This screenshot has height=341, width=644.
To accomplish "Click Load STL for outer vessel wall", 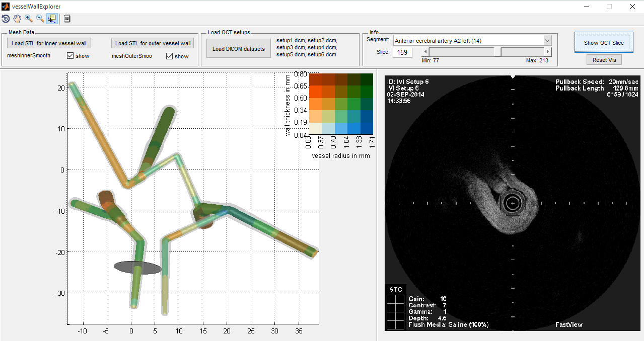I will click(x=153, y=43).
